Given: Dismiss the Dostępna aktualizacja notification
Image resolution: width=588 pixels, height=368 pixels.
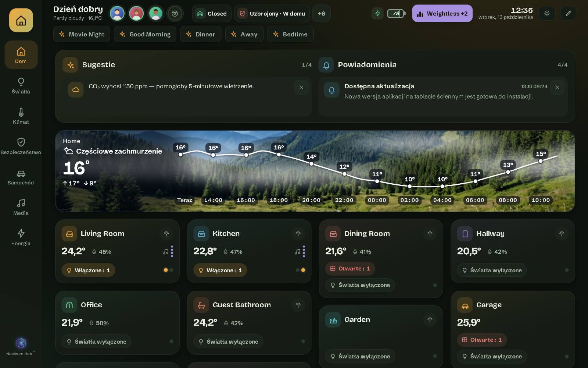Looking at the screenshot, I should click(x=557, y=88).
